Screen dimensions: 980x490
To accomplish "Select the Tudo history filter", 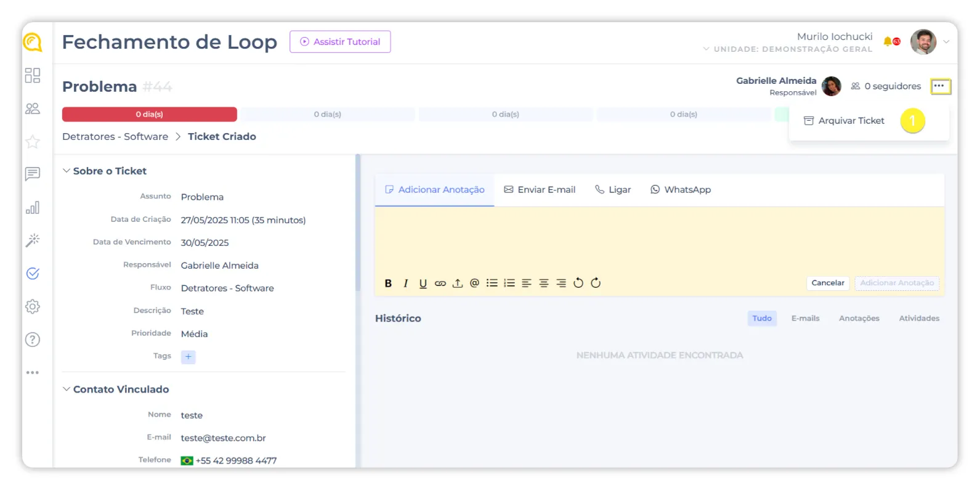I will [761, 318].
